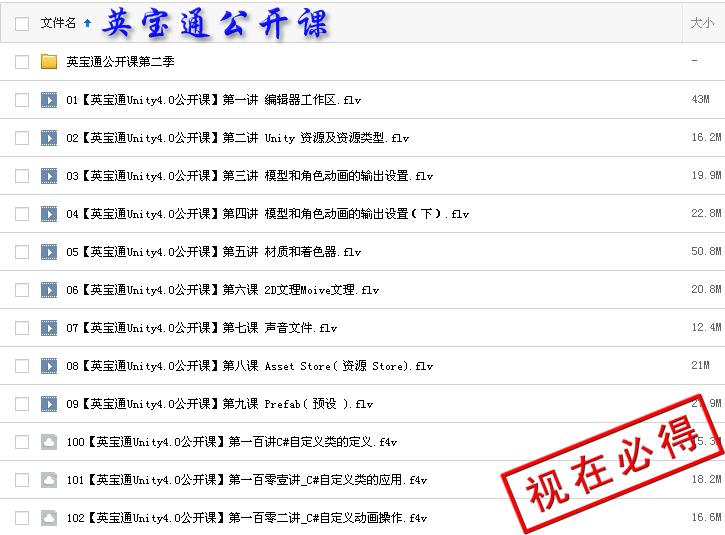The width and height of the screenshot is (725, 535).
Task: Sort files by the 大小 column header
Action: coord(702,23)
